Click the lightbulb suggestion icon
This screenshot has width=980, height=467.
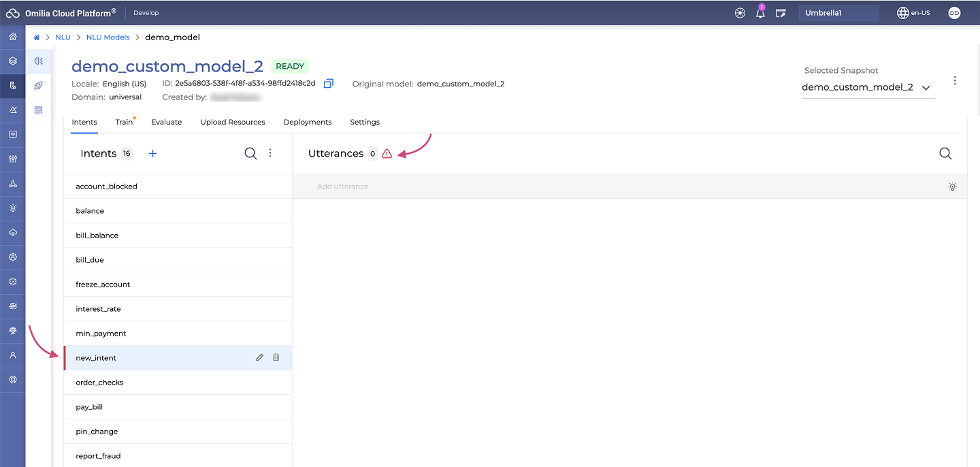pos(952,187)
